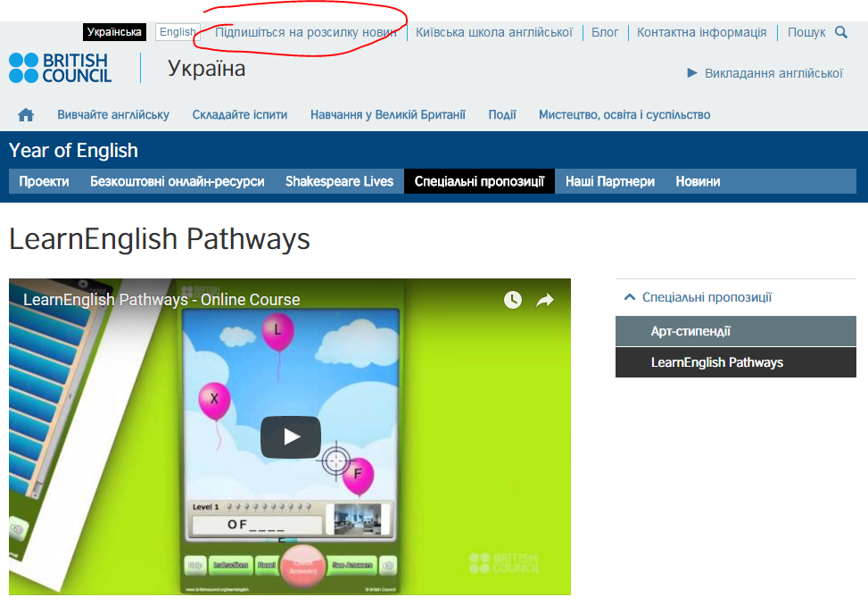Screen dimensions: 868x614
Task: Select the Спеціальні пропозиції tab
Action: click(479, 181)
